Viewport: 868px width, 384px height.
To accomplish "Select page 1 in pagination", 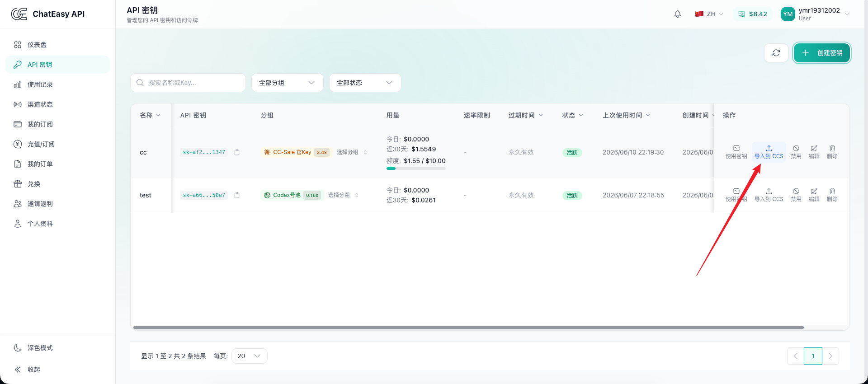I will (813, 356).
